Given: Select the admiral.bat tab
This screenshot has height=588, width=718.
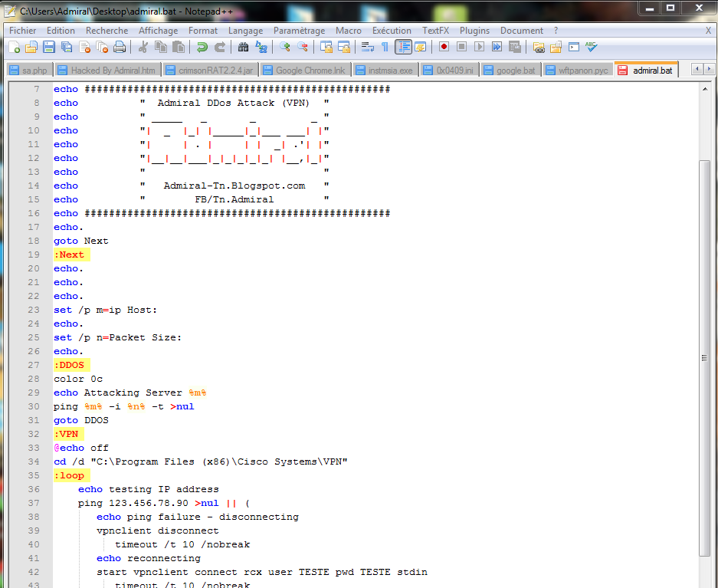Looking at the screenshot, I should [x=646, y=70].
